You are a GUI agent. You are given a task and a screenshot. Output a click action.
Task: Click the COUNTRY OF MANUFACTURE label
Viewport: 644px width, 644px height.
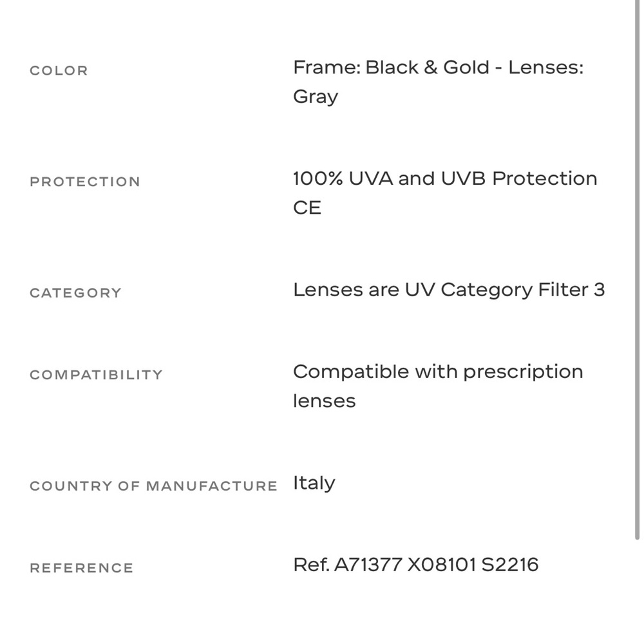(154, 486)
